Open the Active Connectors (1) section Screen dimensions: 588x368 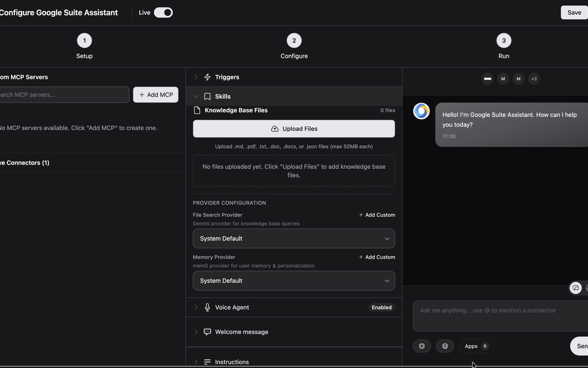coord(92,163)
